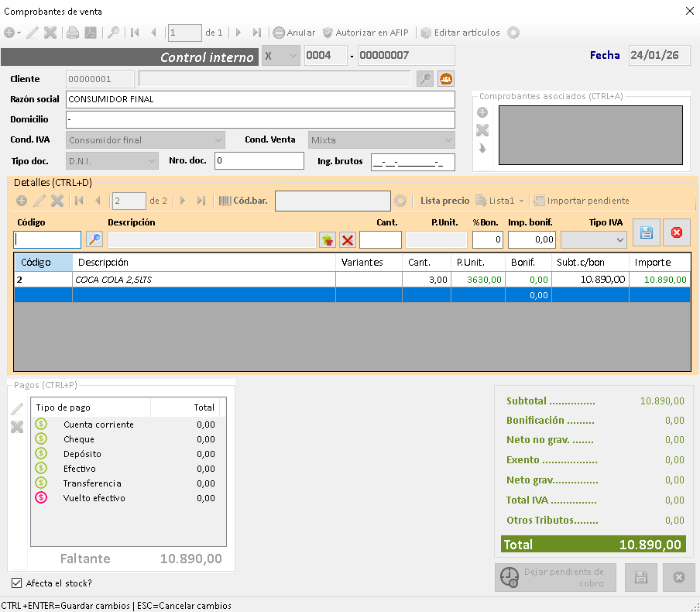Toggle the 'Afecta el stock?' checkbox
The image size is (700, 612).
pos(17,583)
